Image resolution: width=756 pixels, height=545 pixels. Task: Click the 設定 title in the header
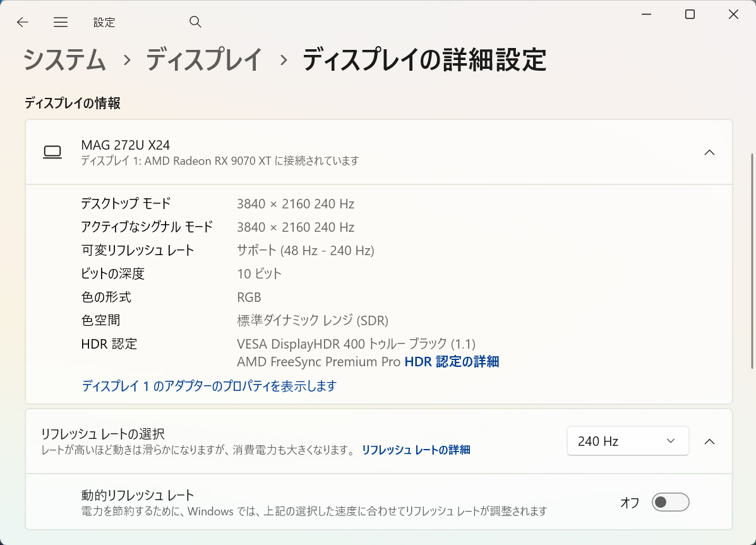[x=104, y=21]
